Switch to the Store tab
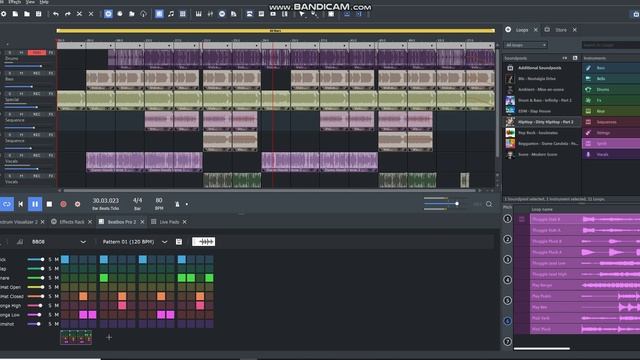This screenshot has height=360, width=640. click(x=561, y=30)
